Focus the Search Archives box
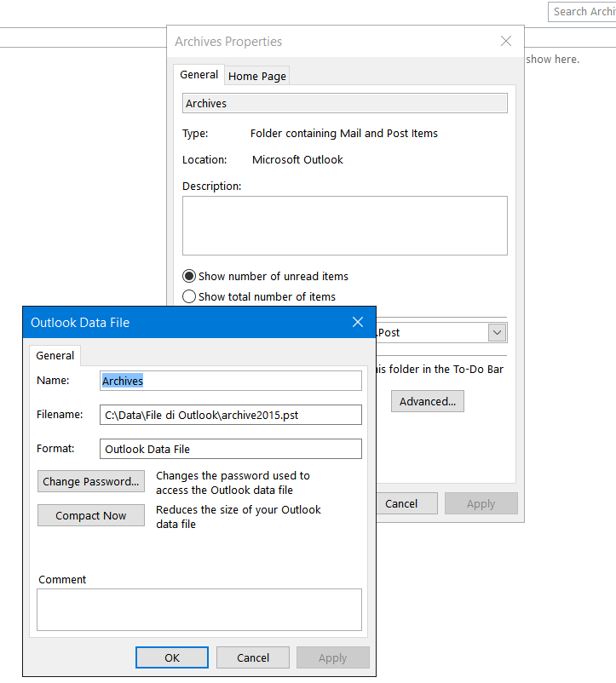The image size is (616, 683). point(583,11)
